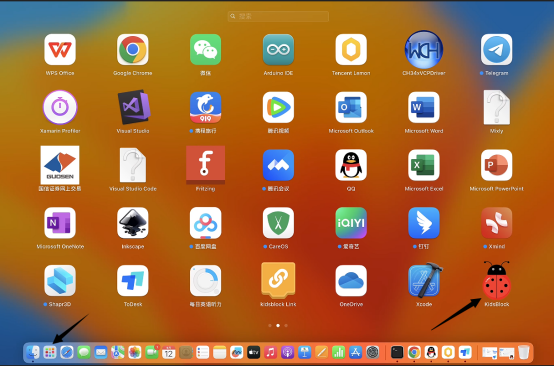
Task: Launch iQIYI
Action: point(351,223)
